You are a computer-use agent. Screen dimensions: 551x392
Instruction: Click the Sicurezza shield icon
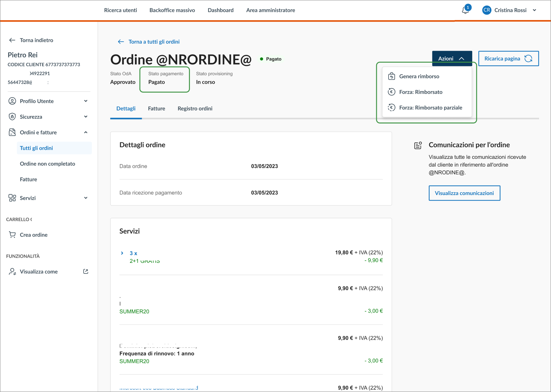click(x=12, y=117)
